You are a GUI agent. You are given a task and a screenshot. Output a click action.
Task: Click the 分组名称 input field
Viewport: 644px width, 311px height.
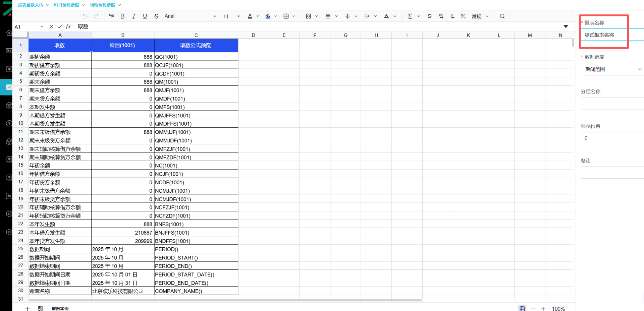pyautogui.click(x=612, y=104)
